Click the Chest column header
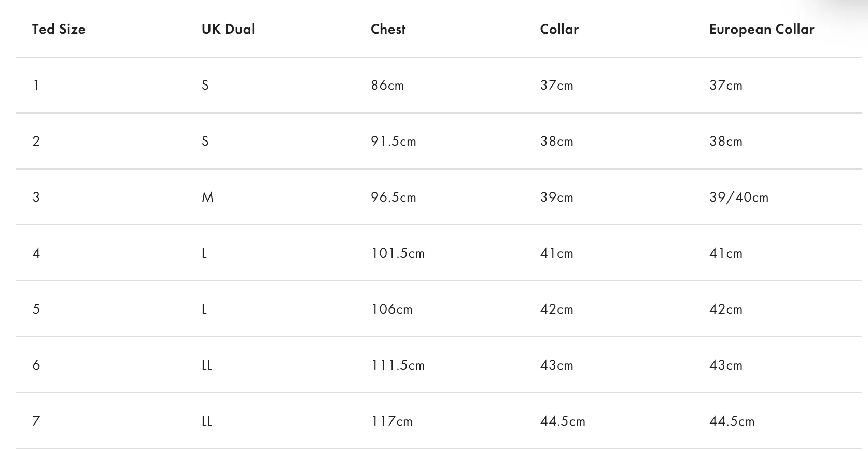 pyautogui.click(x=388, y=29)
